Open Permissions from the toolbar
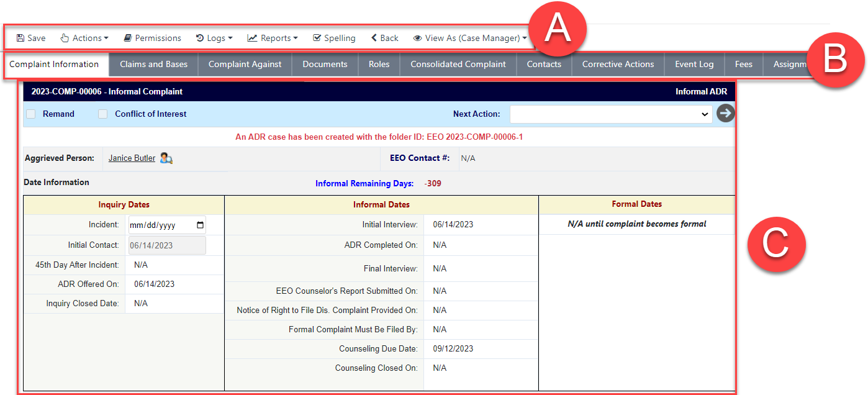 tap(152, 38)
